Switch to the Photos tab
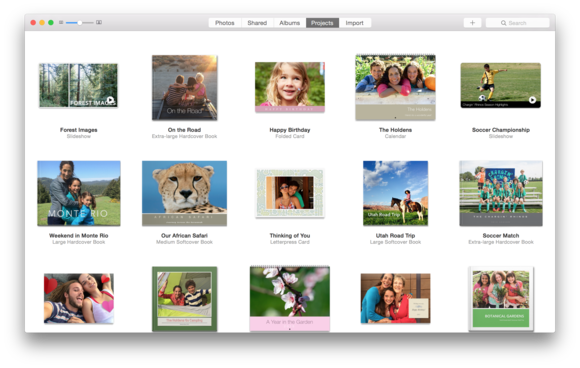The image size is (580, 368). click(x=225, y=23)
